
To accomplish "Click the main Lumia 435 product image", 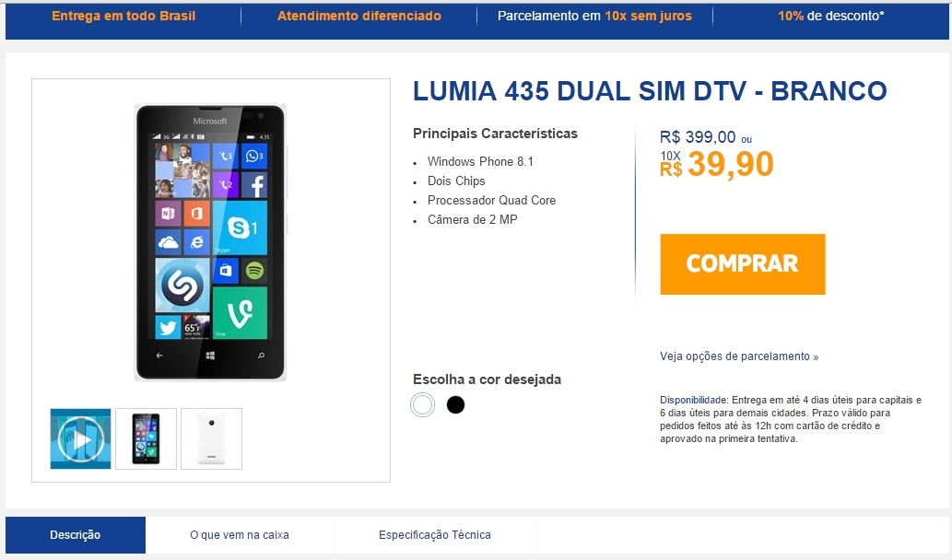I will coord(210,242).
